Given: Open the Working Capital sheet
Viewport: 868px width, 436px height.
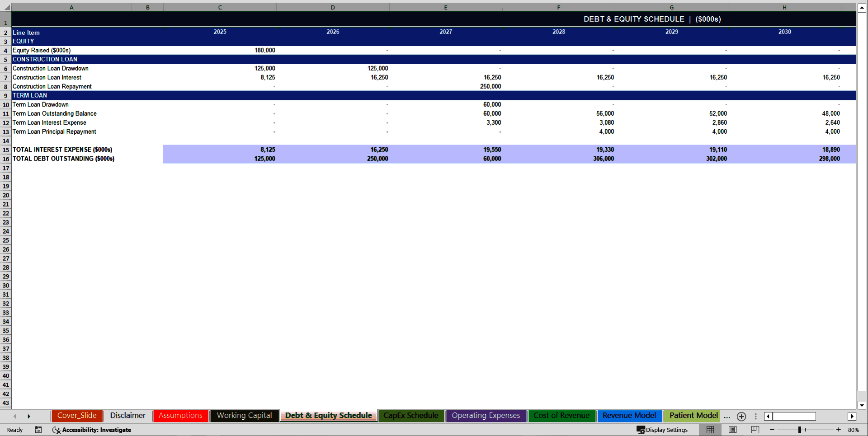Looking at the screenshot, I should (244, 416).
